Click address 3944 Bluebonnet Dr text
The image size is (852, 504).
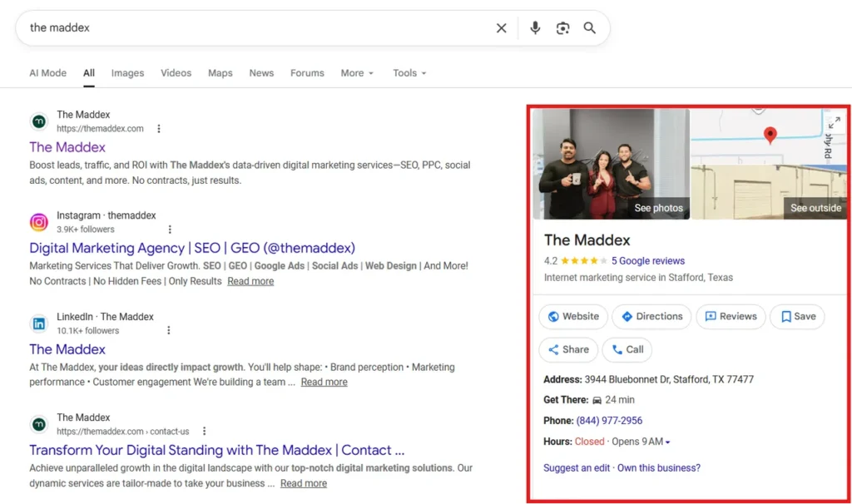coord(669,379)
